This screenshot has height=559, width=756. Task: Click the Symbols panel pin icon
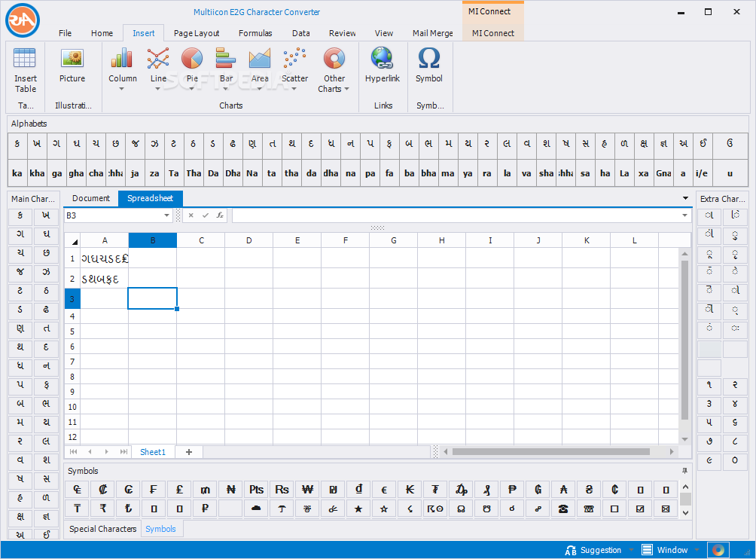tap(684, 471)
